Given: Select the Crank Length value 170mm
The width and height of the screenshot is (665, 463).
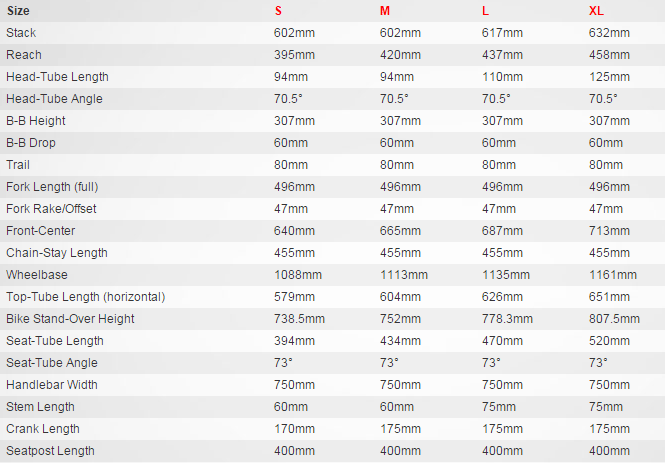Looking at the screenshot, I should (x=294, y=429).
